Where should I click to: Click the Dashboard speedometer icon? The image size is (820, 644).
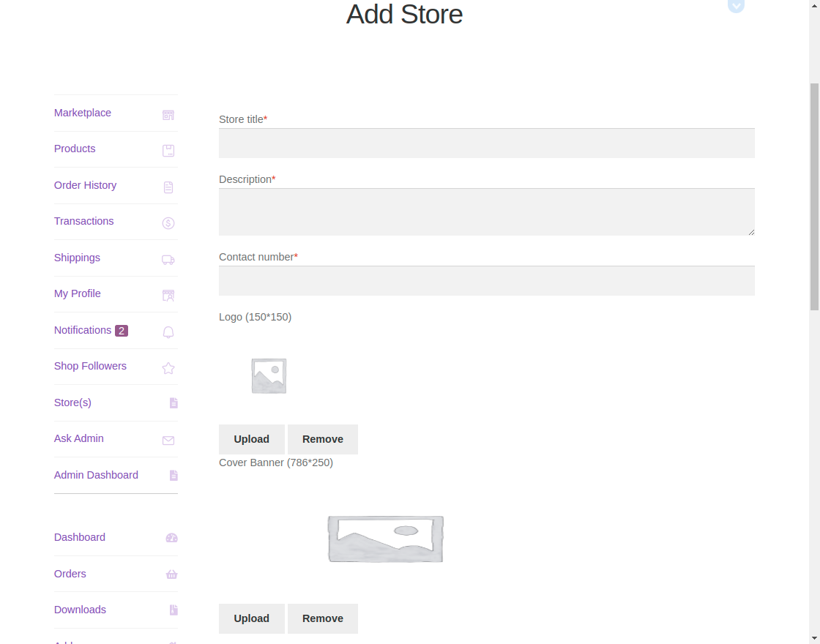pos(171,537)
